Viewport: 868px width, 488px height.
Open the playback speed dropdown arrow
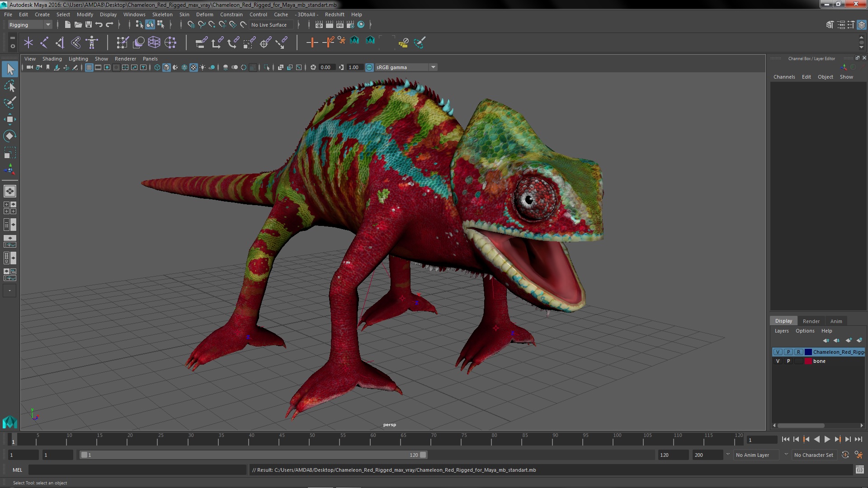click(728, 455)
